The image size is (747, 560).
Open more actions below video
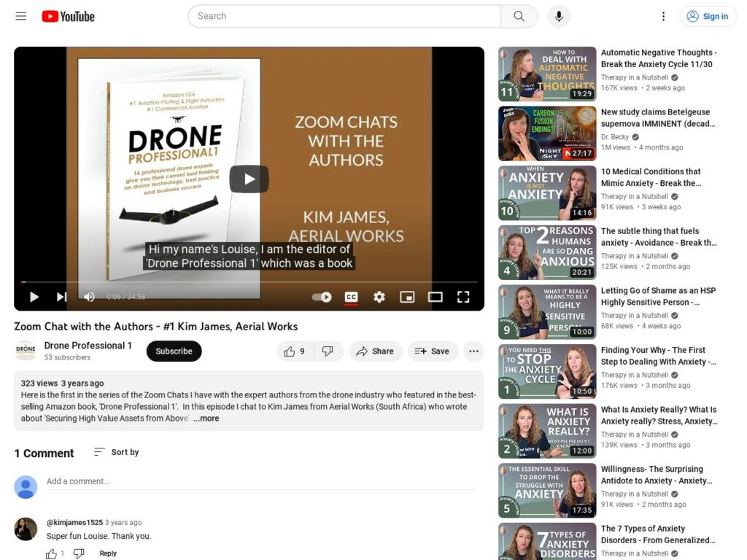pos(473,351)
